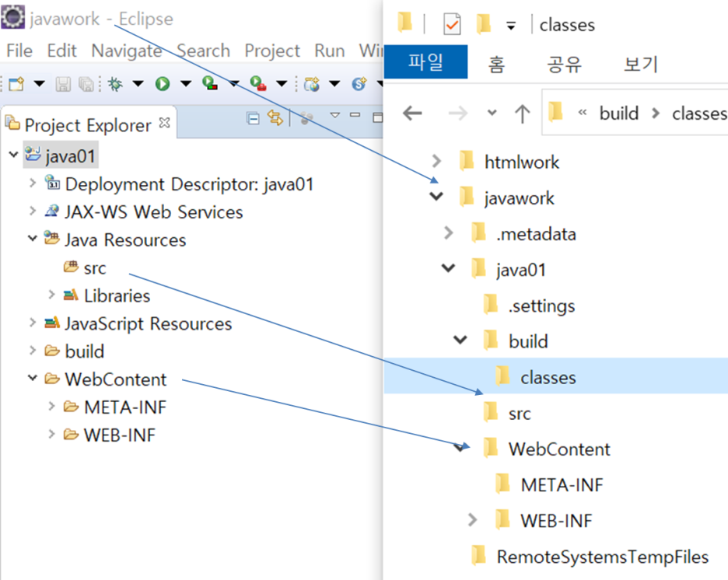Open the 공유 ribbon tab
This screenshot has height=580, width=728.
[564, 64]
